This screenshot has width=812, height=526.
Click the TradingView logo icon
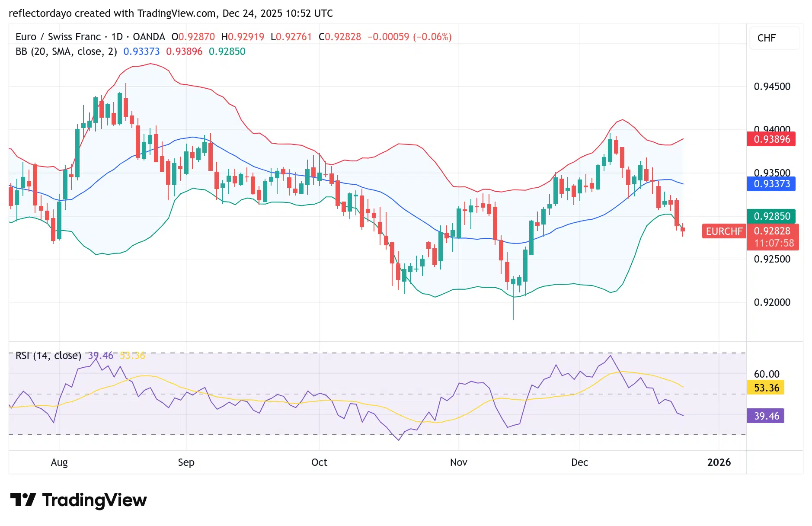click(22, 500)
